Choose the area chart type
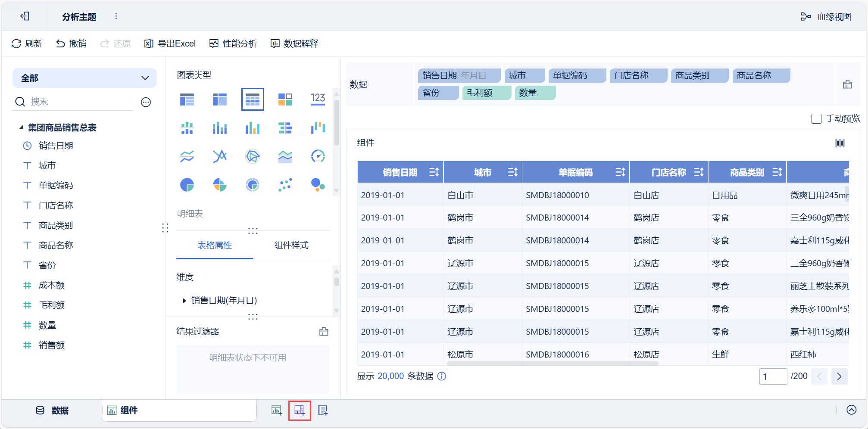Screen dimensions: 868x429 [285, 156]
